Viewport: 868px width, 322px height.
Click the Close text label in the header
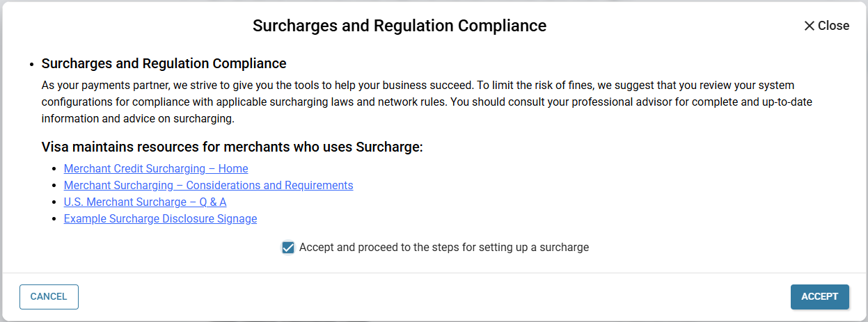(x=833, y=26)
